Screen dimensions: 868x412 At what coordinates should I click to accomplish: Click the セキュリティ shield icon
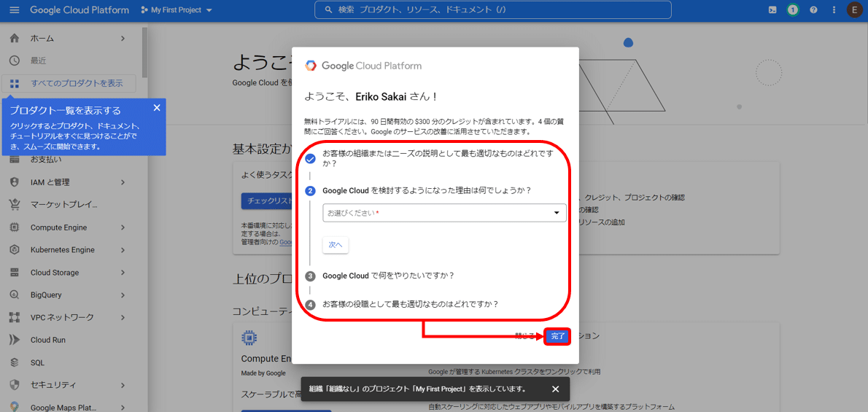(x=15, y=385)
